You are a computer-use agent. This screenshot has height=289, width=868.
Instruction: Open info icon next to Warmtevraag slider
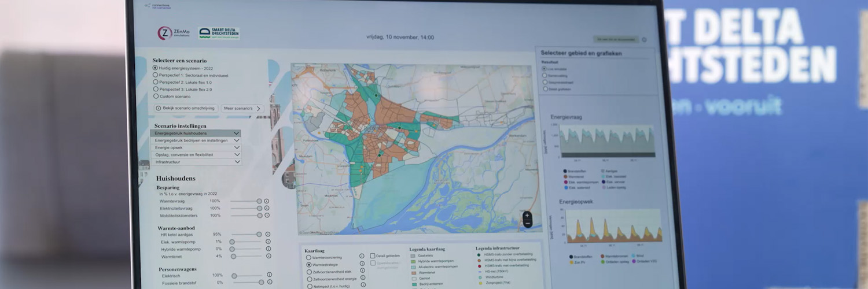pyautogui.click(x=267, y=201)
